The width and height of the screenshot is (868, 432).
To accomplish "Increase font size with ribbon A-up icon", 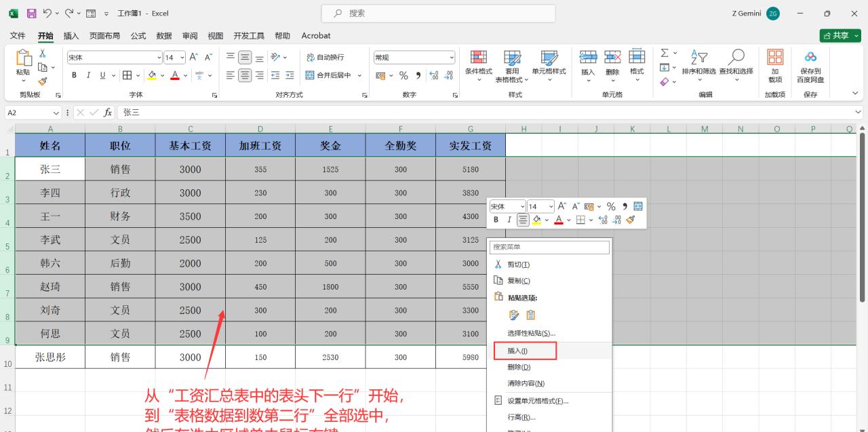I will 194,58.
